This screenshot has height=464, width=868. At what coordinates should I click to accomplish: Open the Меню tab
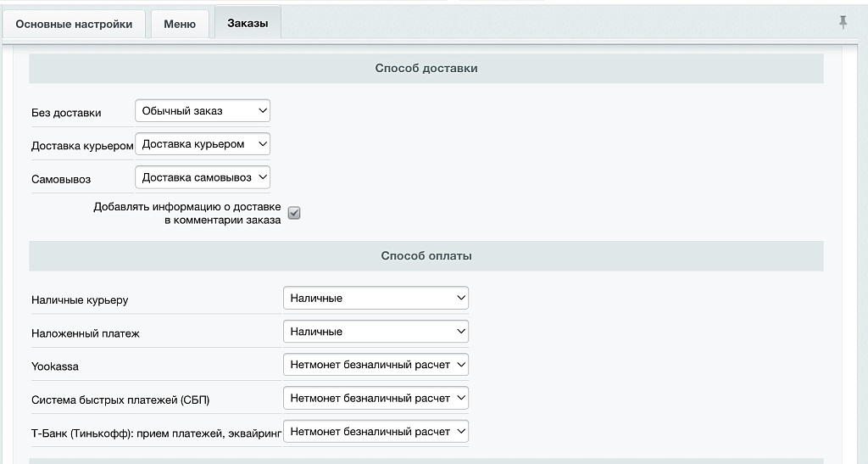(x=180, y=25)
